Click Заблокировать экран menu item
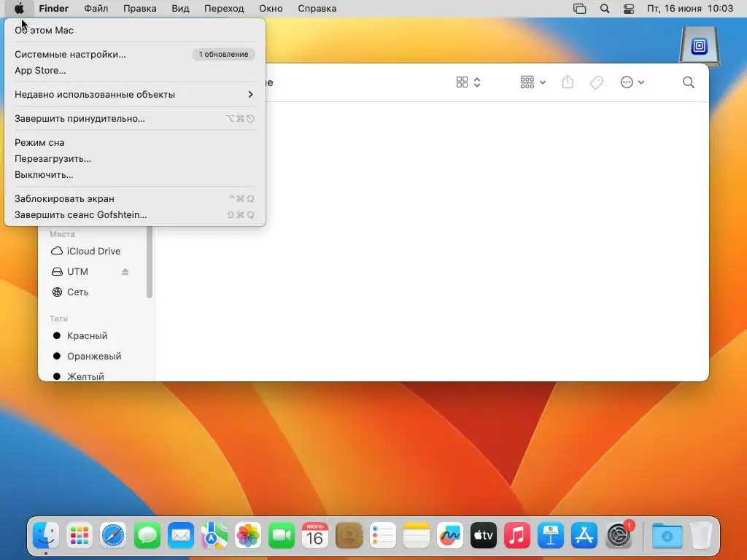This screenshot has width=747, height=560. [135, 198]
